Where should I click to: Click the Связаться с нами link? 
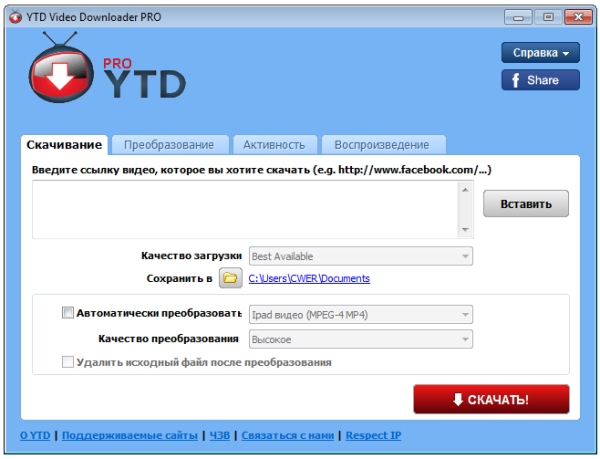click(288, 435)
